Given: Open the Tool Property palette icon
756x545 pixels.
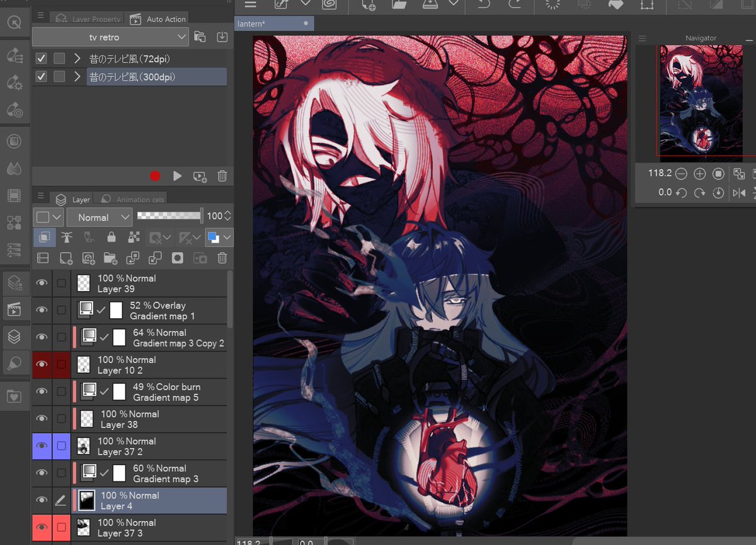Looking at the screenshot, I should click(x=14, y=83).
